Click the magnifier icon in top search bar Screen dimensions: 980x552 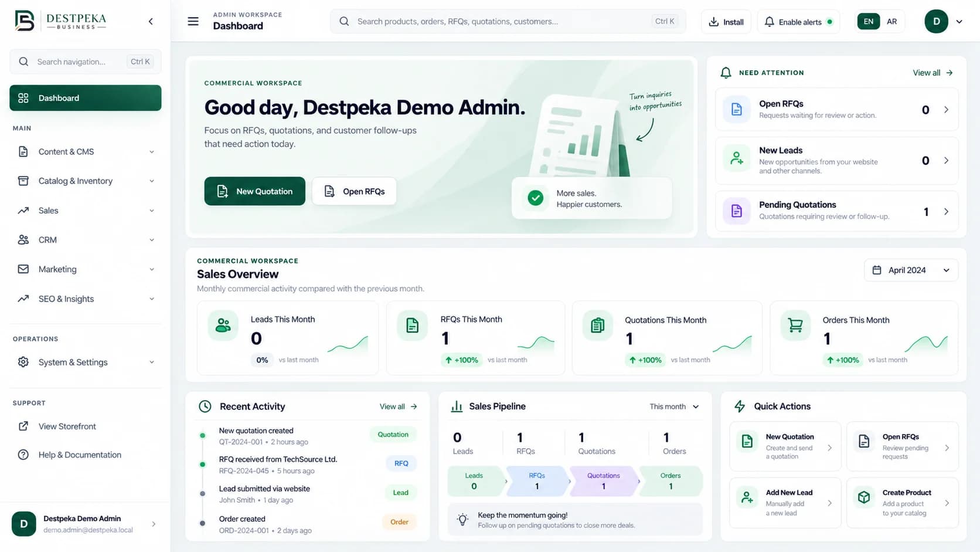pyautogui.click(x=344, y=21)
